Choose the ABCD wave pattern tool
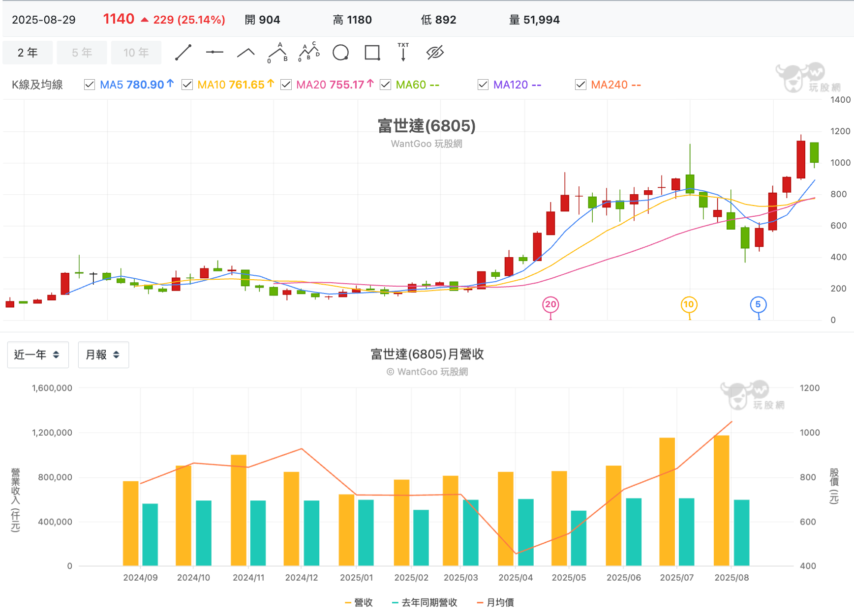This screenshot has width=854, height=616. pos(309,53)
